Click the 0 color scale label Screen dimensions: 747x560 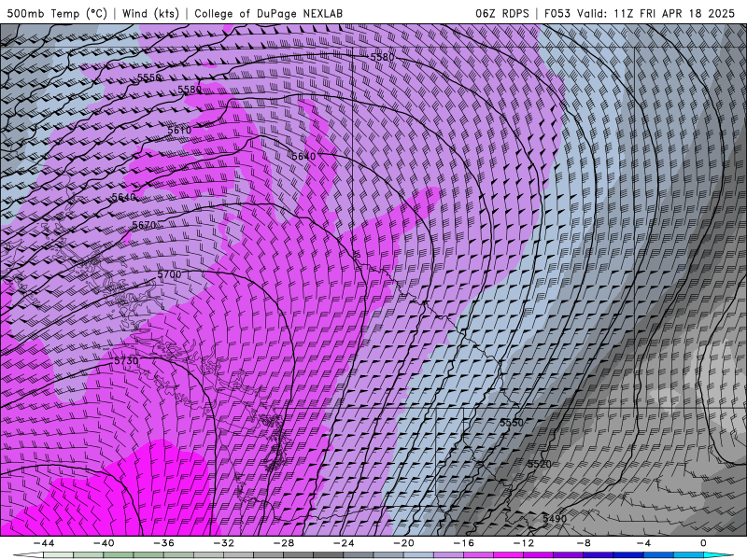703,543
